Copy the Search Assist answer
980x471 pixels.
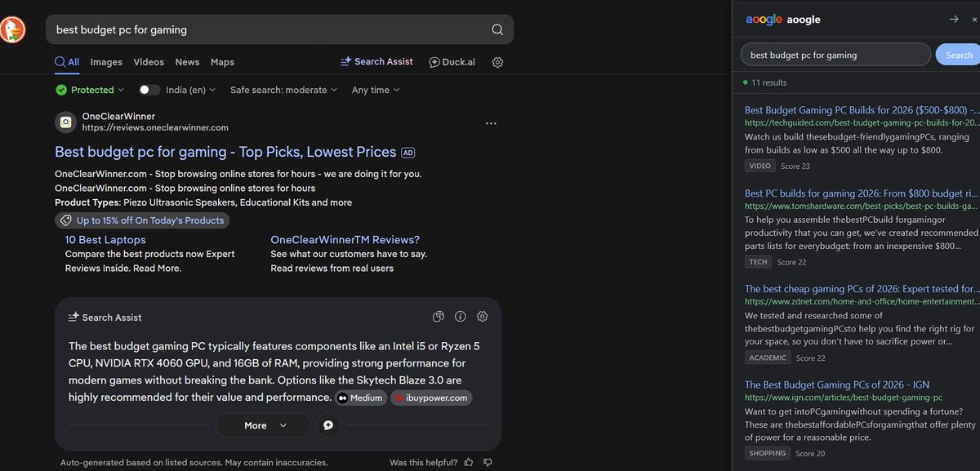439,317
